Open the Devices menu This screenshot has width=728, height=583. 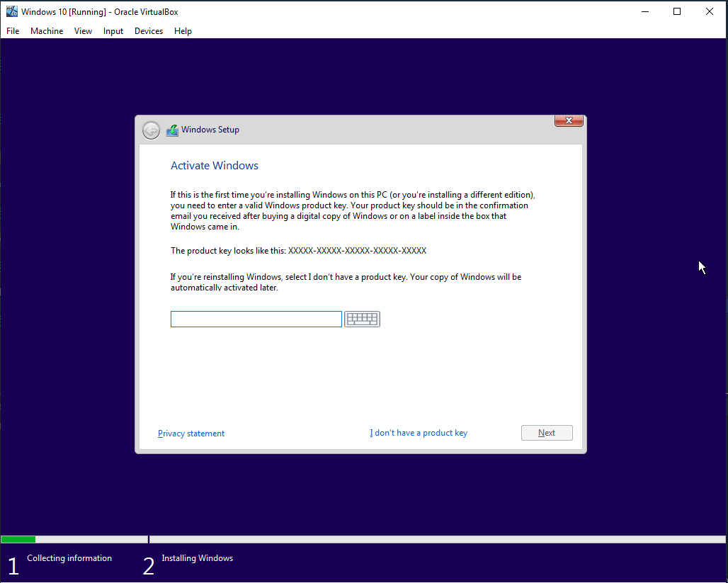tap(149, 31)
